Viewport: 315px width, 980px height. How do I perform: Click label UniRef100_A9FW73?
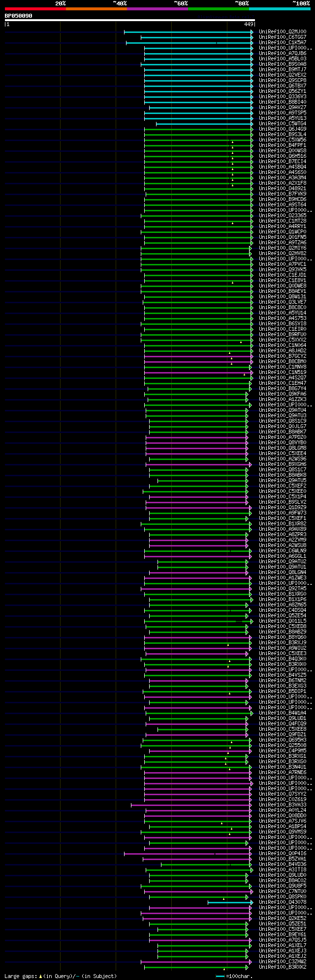(283, 513)
